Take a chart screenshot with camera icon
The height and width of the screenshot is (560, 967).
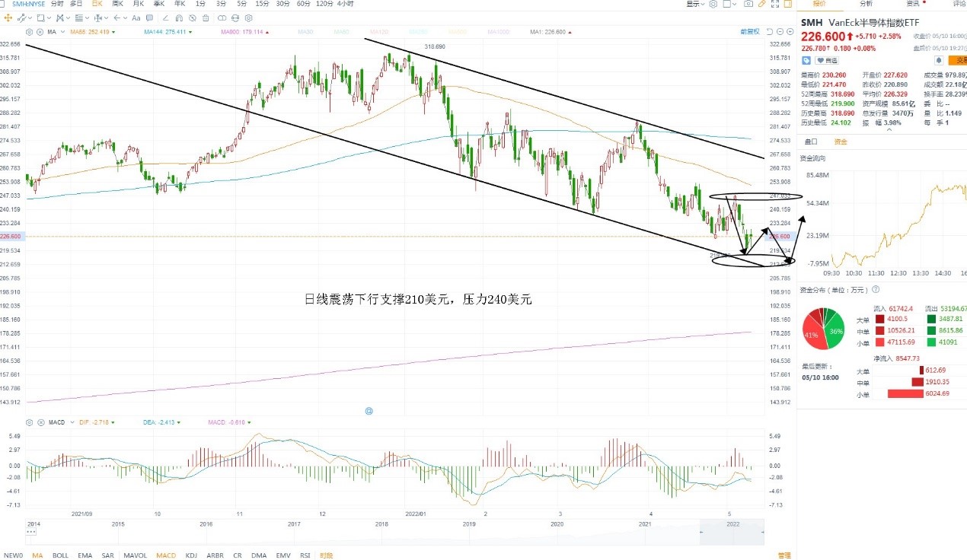click(748, 4)
